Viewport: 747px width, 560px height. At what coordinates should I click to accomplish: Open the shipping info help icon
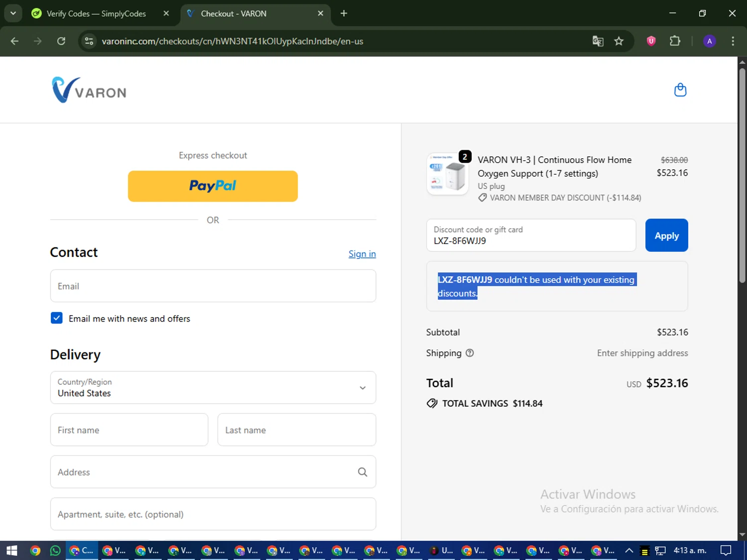470,353
